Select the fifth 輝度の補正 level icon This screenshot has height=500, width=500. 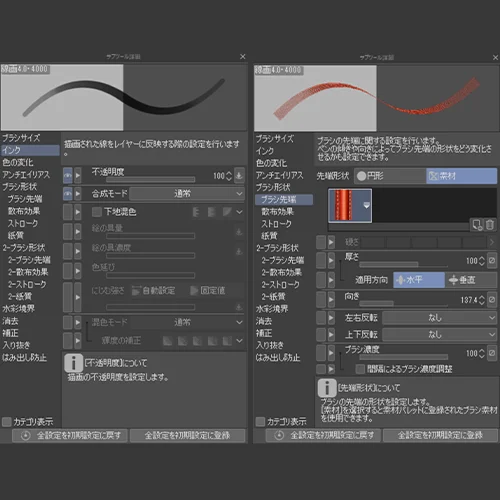pos(227,341)
